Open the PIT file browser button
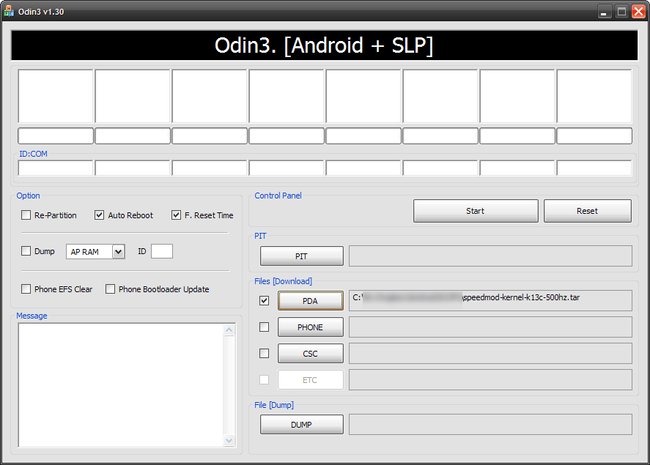 coord(301,256)
